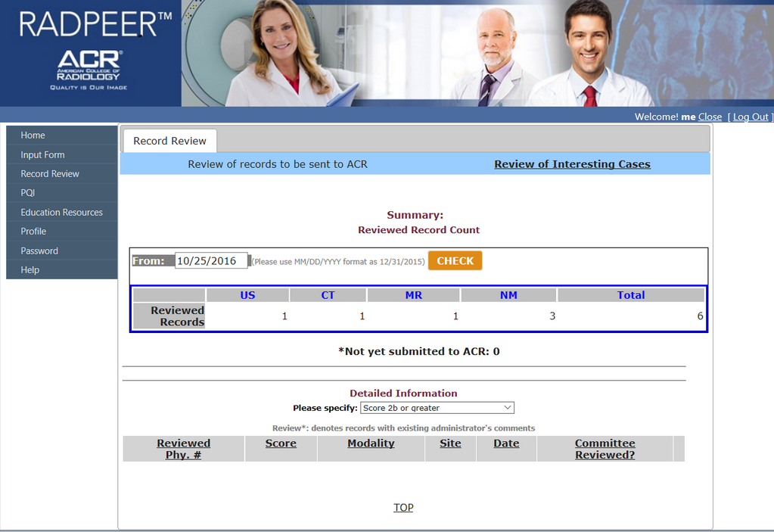
Task: Sort by Committee Reviewed column header
Action: [605, 449]
